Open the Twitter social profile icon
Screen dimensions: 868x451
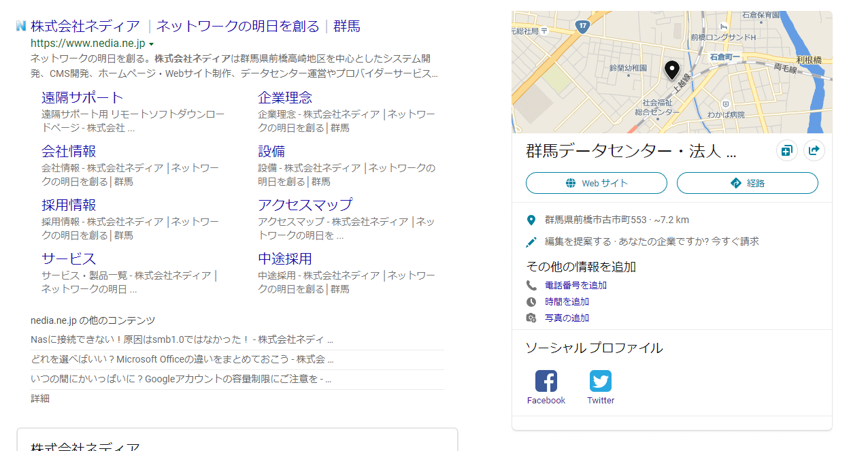(601, 381)
